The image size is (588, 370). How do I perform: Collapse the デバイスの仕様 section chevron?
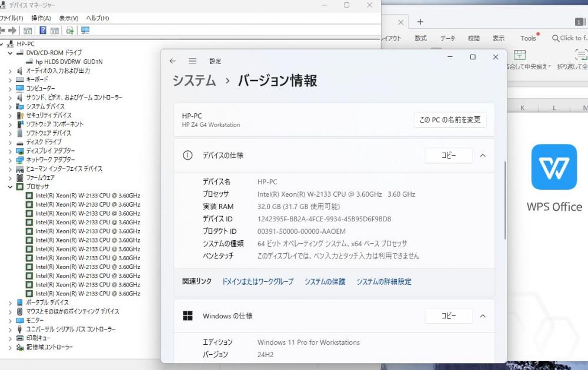[x=483, y=156]
